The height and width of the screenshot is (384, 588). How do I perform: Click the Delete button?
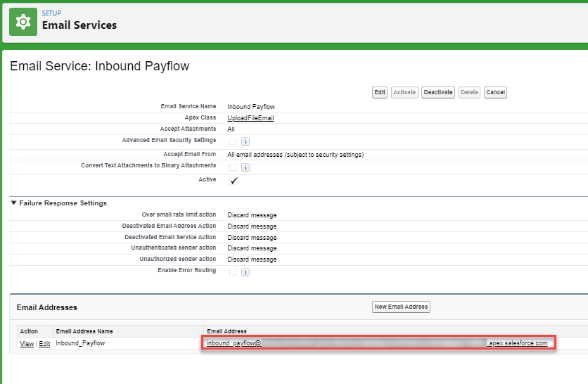(x=469, y=92)
